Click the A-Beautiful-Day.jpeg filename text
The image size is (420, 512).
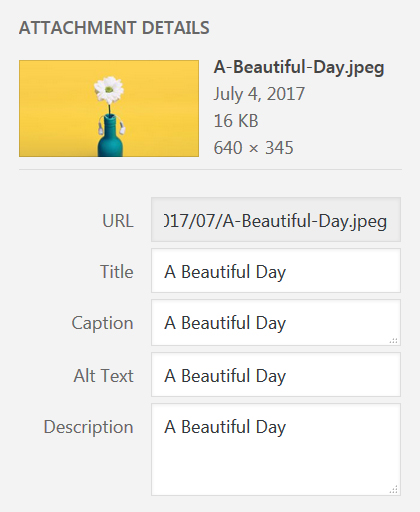click(x=299, y=68)
